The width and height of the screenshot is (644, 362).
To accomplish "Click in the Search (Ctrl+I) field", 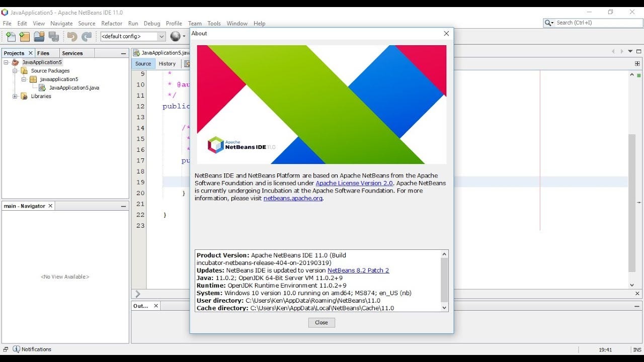I will point(599,23).
